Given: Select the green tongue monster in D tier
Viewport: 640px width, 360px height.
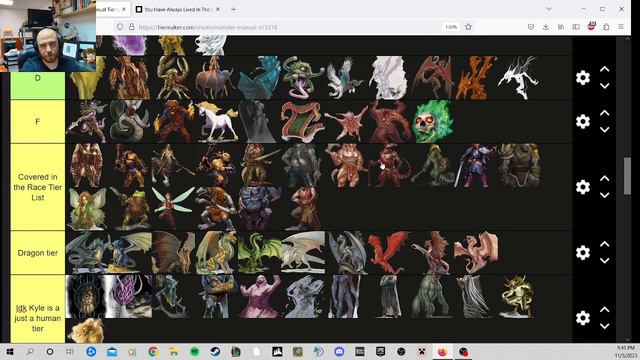Looking at the screenshot, I should (x=302, y=78).
